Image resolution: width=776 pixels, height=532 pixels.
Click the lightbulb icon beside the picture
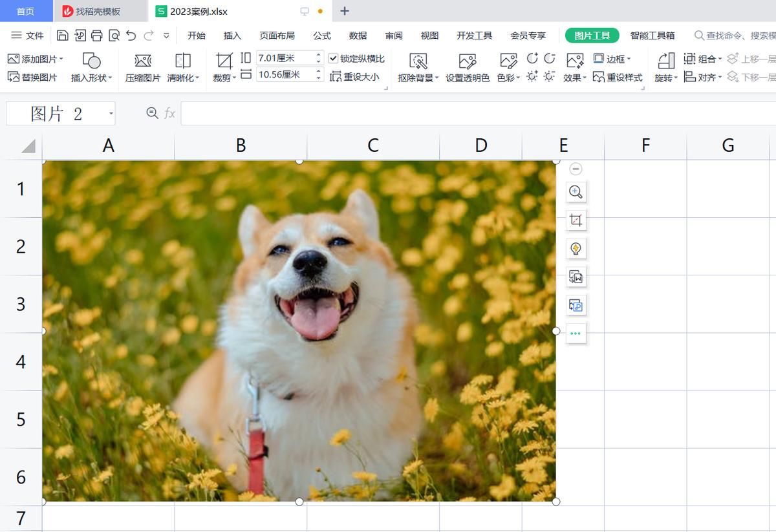tap(576, 249)
